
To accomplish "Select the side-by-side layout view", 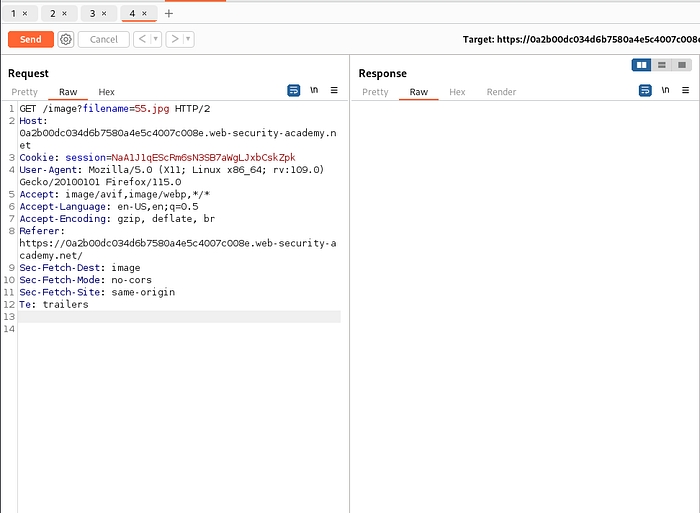I will pos(641,65).
